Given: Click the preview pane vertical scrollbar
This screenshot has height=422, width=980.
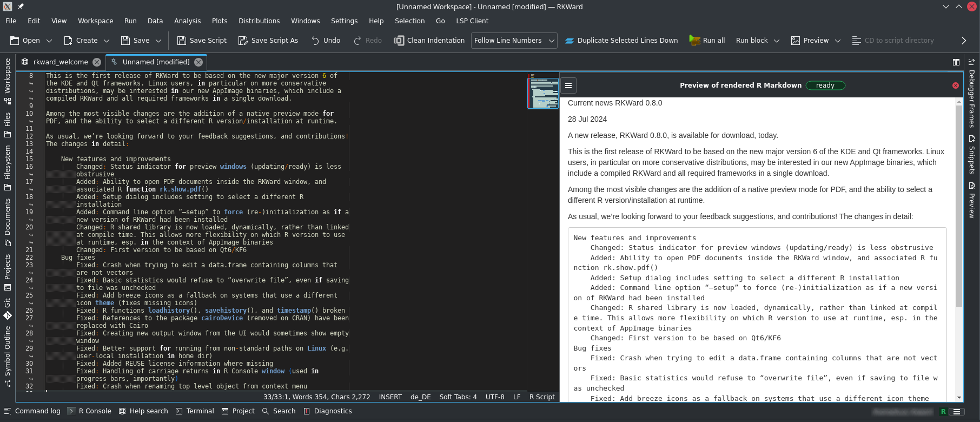Looking at the screenshot, I should pyautogui.click(x=959, y=206).
